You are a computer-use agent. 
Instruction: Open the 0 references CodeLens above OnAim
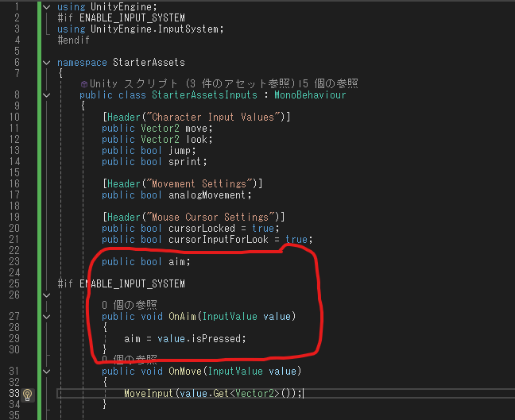pyautogui.click(x=130, y=305)
